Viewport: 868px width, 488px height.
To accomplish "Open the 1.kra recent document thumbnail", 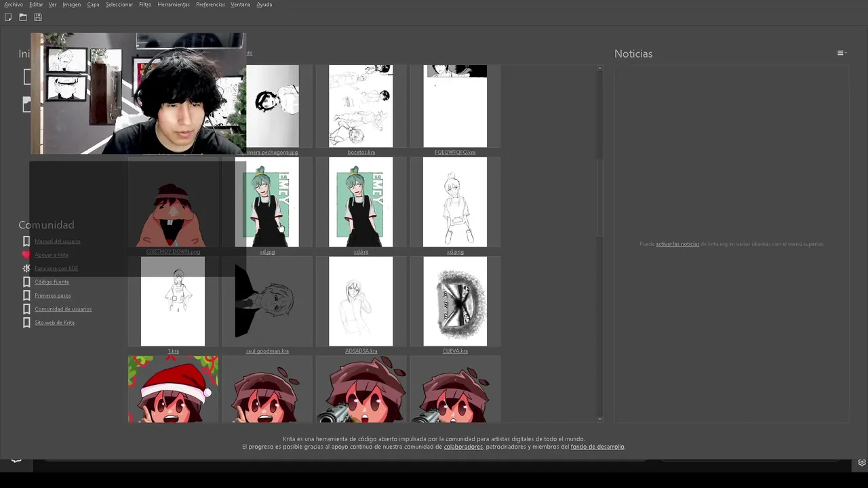I will [x=173, y=301].
